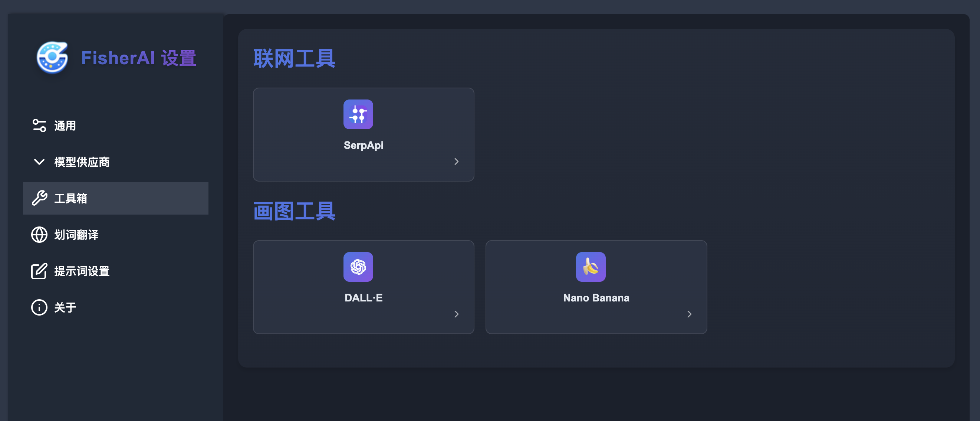Click the edit pencil icon for 提示词设置
Image resolution: width=980 pixels, height=421 pixels.
[39, 271]
